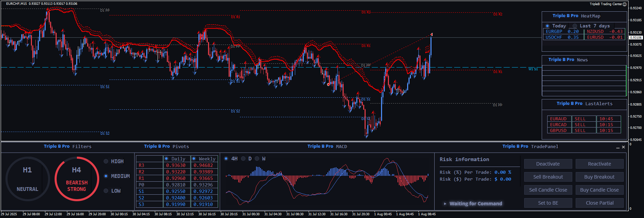The height and width of the screenshot is (218, 644).
Task: Select the HIGH filter option
Action: click(x=106, y=161)
